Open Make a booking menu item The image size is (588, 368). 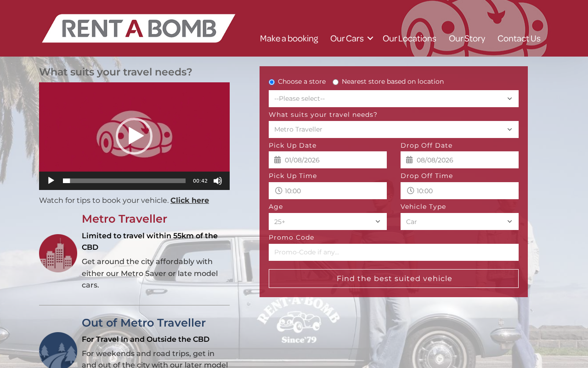coord(289,38)
